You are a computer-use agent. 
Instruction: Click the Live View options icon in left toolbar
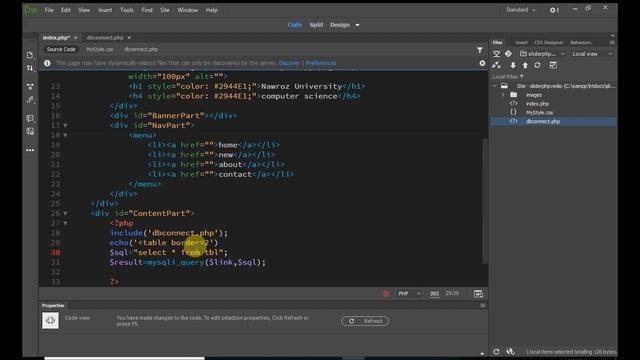30,86
